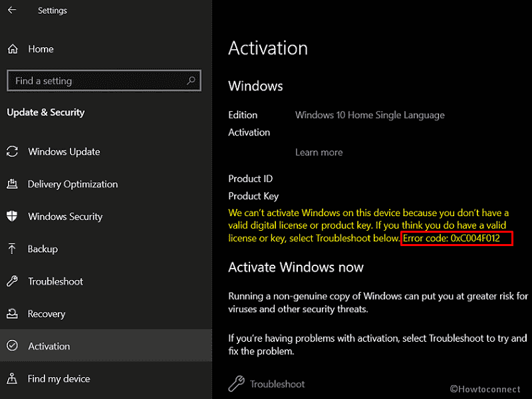Image resolution: width=532 pixels, height=399 pixels.
Task: Click the Activate Windows now heading
Action: tap(296, 267)
